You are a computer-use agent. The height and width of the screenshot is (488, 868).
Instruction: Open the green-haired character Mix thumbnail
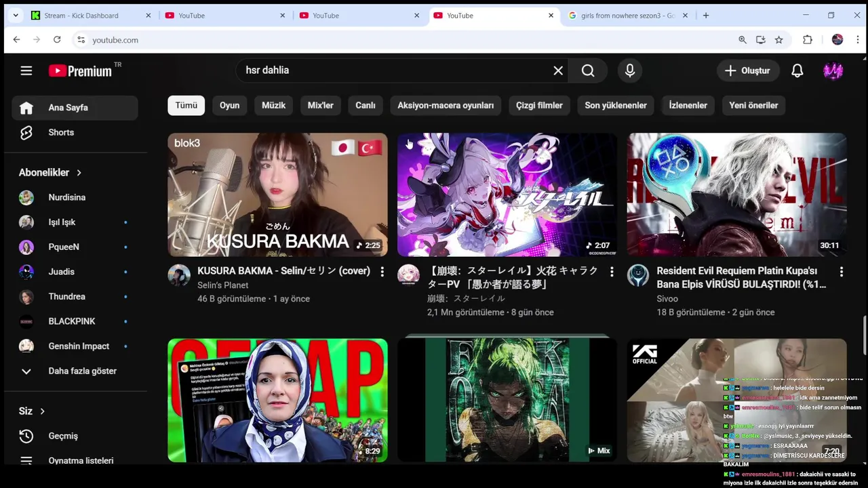coord(507,401)
